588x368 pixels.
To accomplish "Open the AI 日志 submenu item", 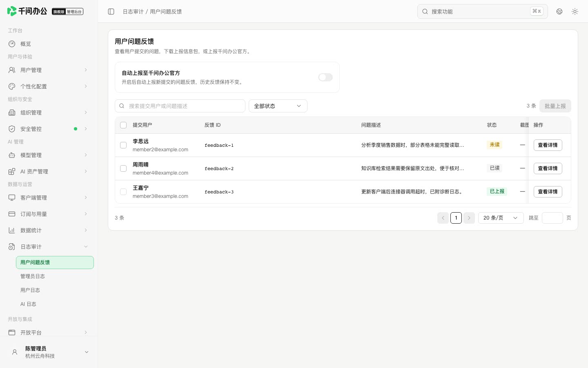I will pos(55,304).
